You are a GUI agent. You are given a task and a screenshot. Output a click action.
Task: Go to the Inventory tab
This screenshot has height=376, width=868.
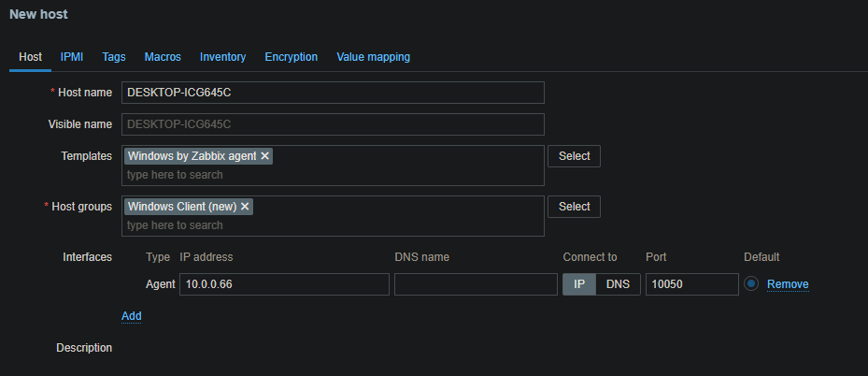(222, 57)
